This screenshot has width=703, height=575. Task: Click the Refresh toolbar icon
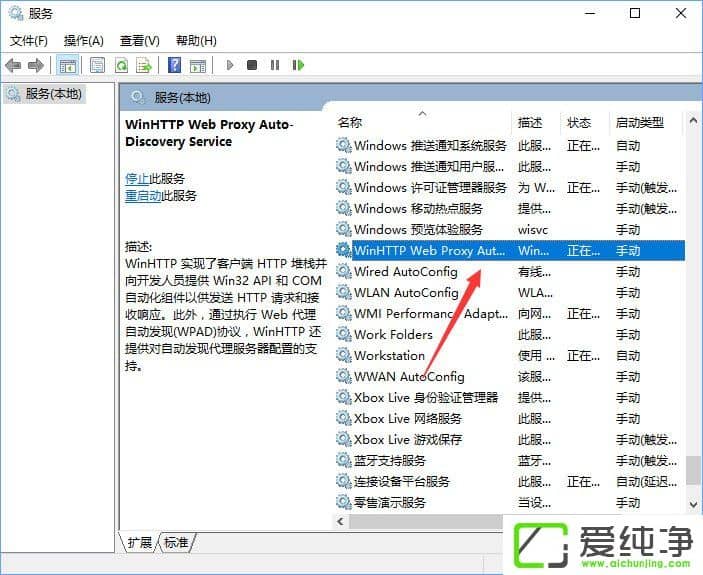121,65
